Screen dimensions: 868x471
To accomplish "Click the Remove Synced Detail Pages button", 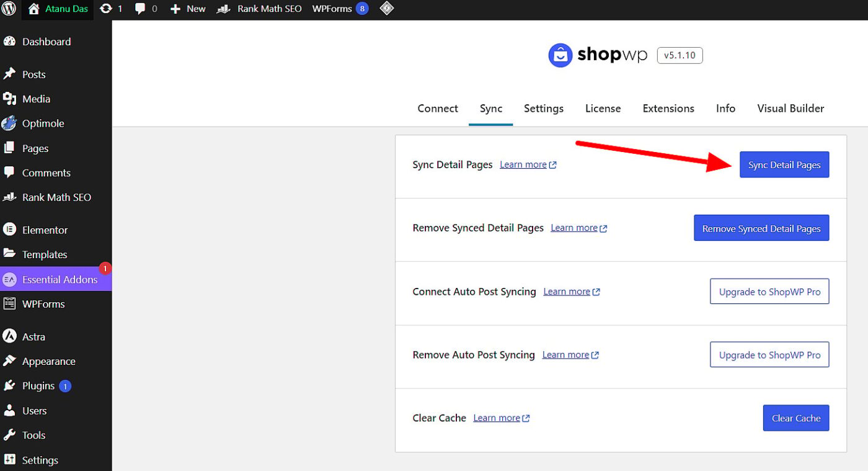I will pyautogui.click(x=761, y=228).
